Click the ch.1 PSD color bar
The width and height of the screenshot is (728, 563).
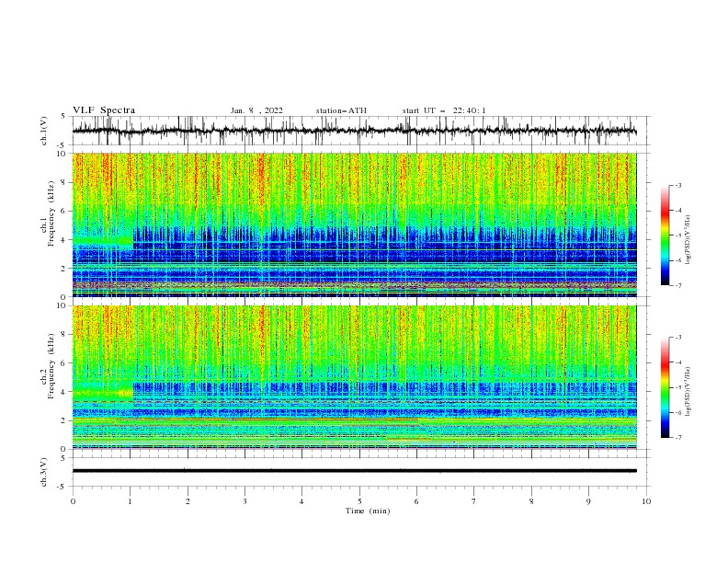pos(665,235)
